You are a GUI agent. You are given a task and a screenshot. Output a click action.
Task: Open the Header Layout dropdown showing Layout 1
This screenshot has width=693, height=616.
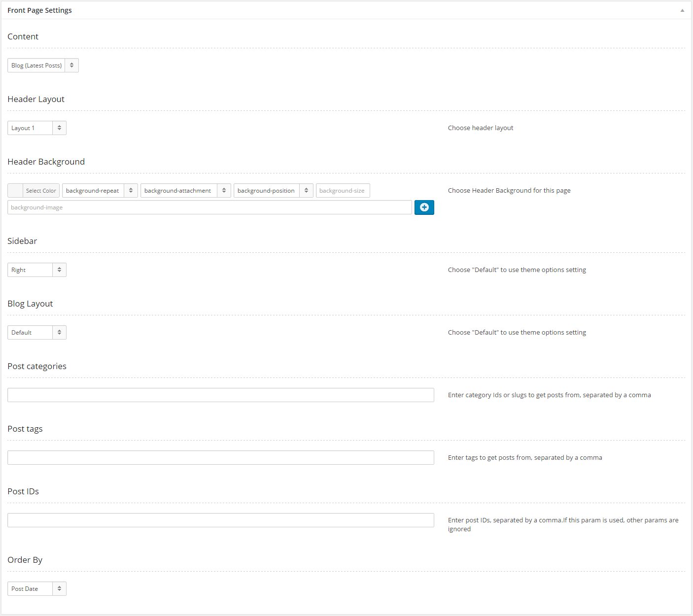(x=37, y=128)
